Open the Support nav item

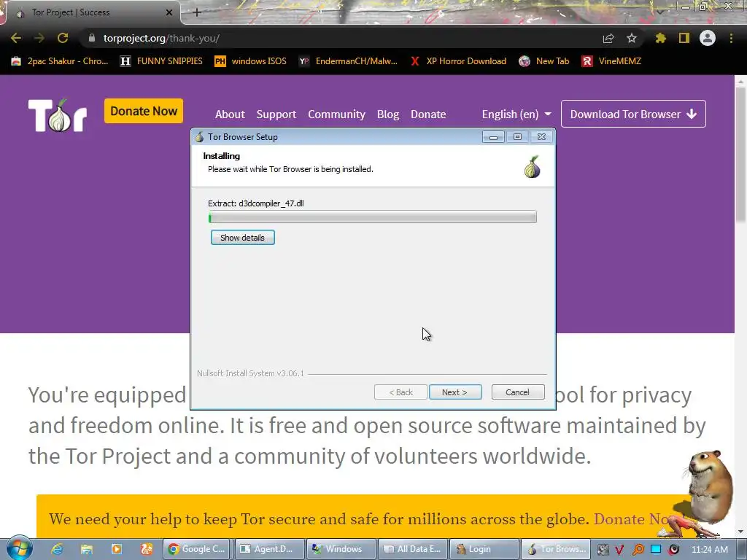(276, 114)
